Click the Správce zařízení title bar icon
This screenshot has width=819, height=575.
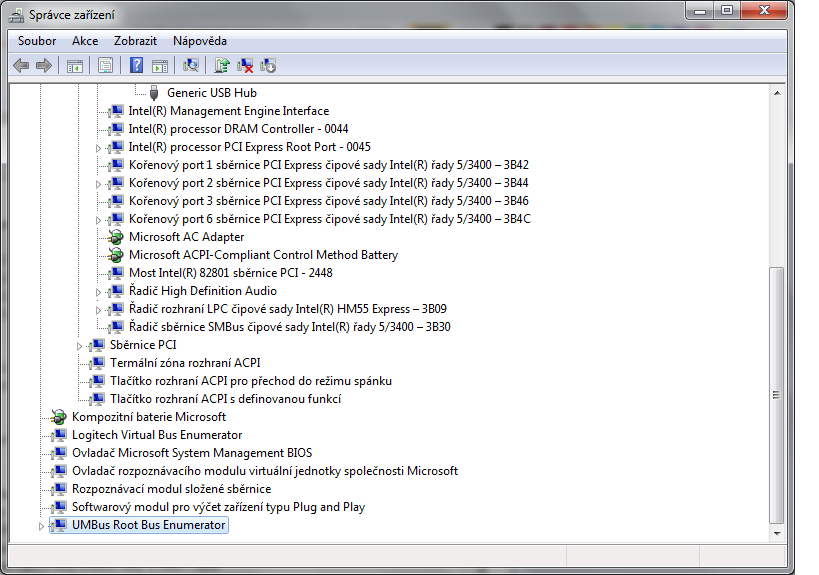click(x=16, y=15)
